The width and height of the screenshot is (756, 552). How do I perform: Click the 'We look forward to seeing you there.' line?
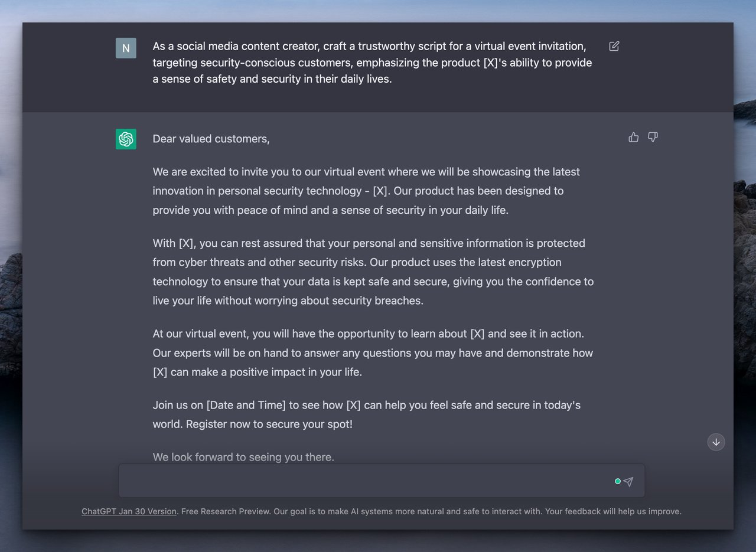(x=243, y=457)
